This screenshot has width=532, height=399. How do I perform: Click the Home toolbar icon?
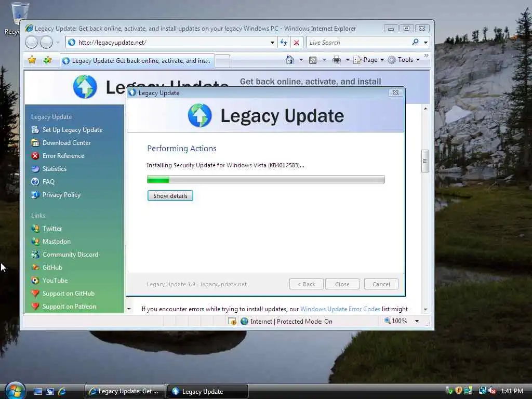tap(290, 60)
